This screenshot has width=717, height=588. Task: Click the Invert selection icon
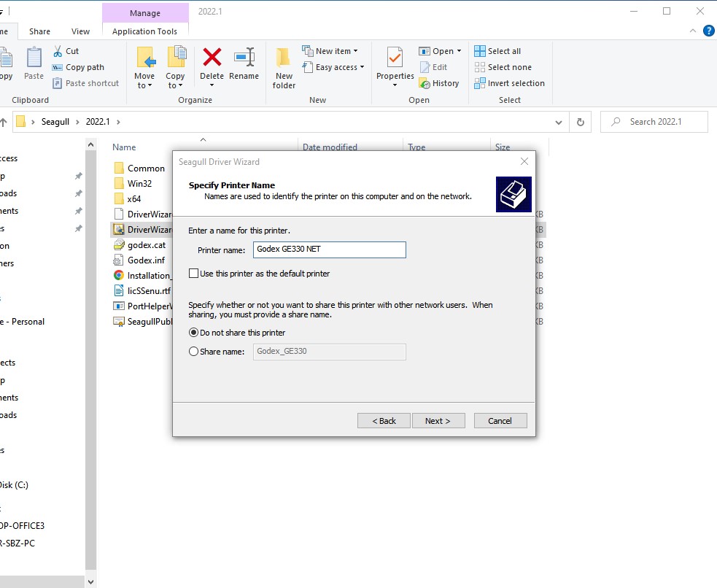(480, 83)
